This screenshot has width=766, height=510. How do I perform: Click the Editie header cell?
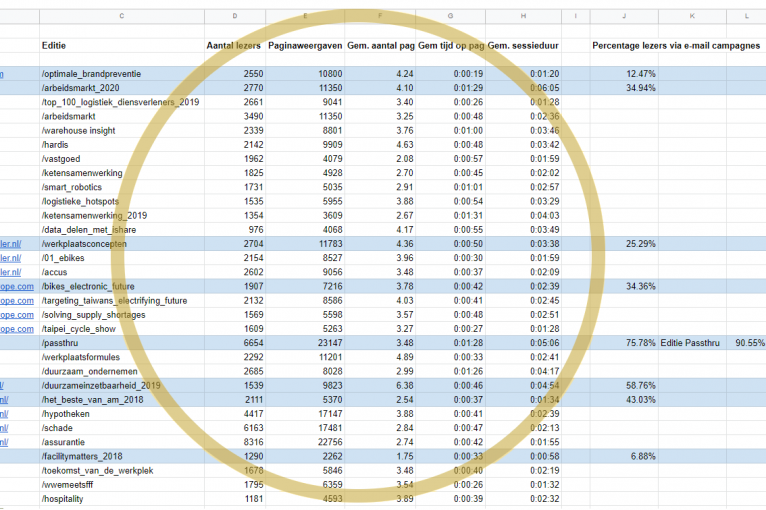click(55, 46)
